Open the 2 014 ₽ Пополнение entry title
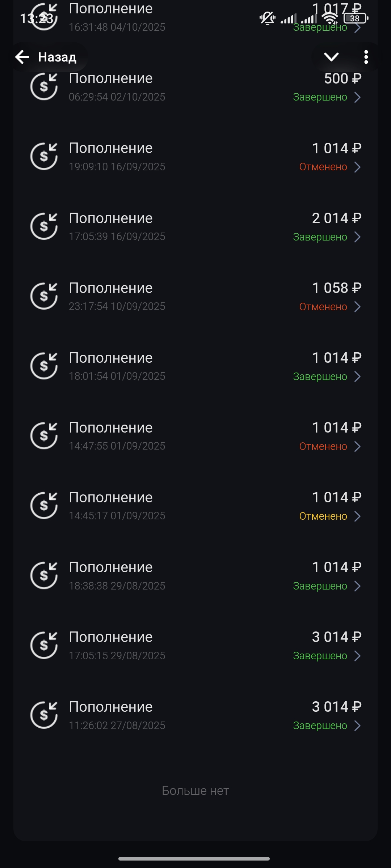This screenshot has height=868, width=391. click(111, 218)
